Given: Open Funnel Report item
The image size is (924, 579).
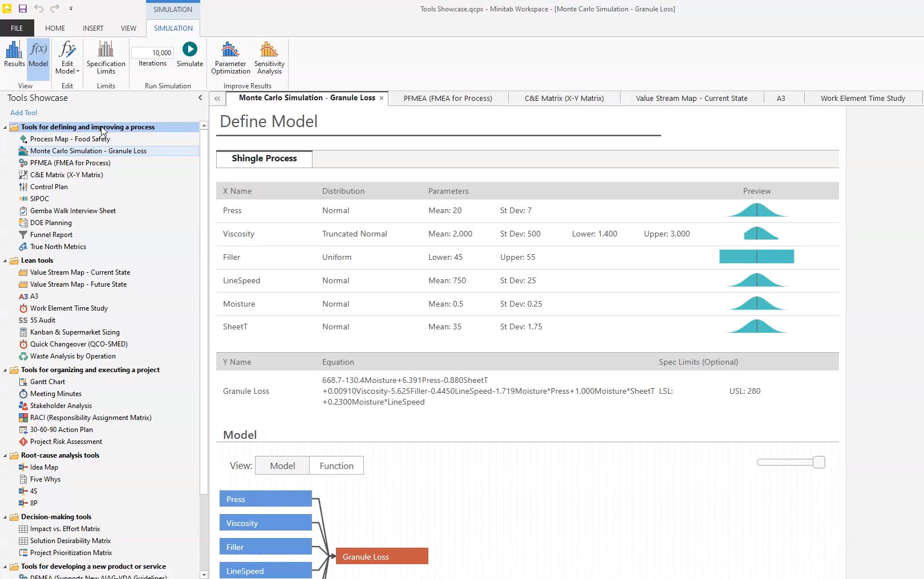Looking at the screenshot, I should [x=51, y=235].
